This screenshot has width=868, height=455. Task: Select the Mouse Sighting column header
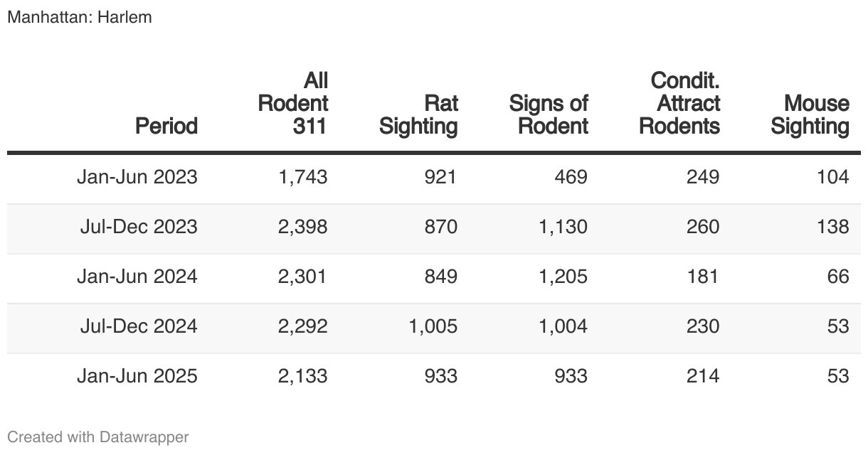click(x=810, y=114)
